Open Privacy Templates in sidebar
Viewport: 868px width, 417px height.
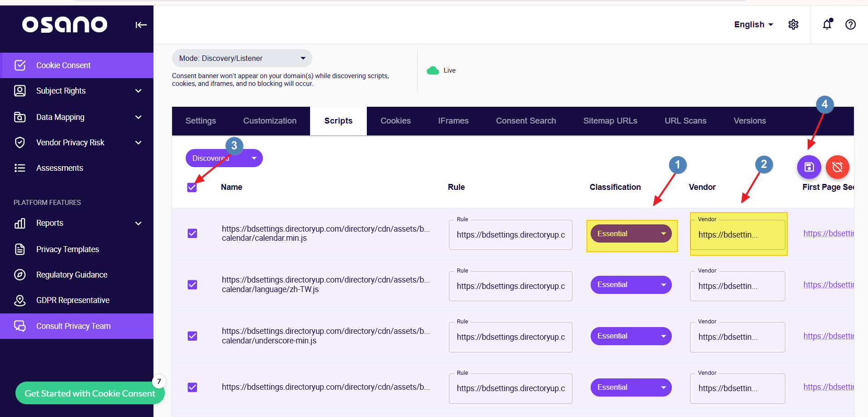[77, 249]
